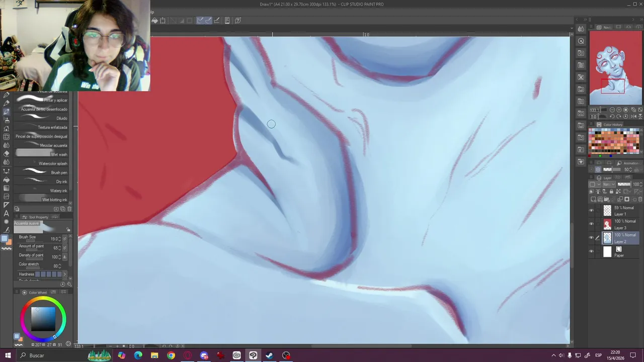644x362 pixels.
Task: Open the Animation cels tab
Action: click(628, 163)
